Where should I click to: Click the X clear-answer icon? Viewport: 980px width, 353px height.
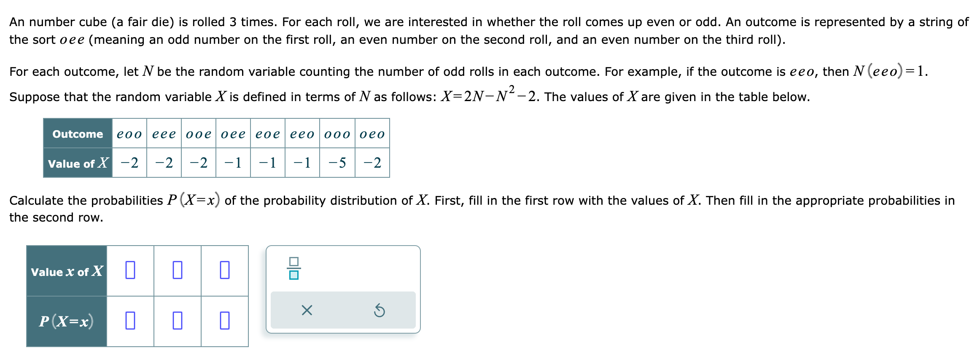click(307, 309)
